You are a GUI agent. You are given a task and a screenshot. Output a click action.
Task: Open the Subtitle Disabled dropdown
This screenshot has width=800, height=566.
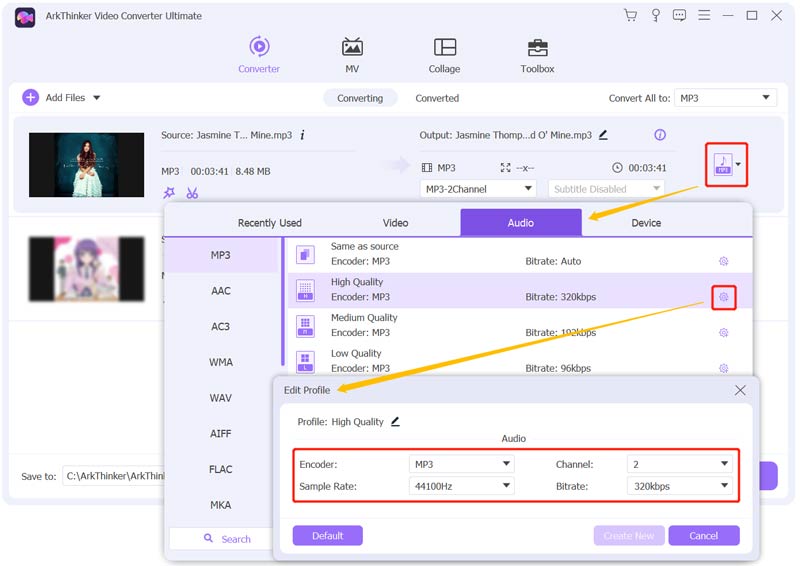606,189
